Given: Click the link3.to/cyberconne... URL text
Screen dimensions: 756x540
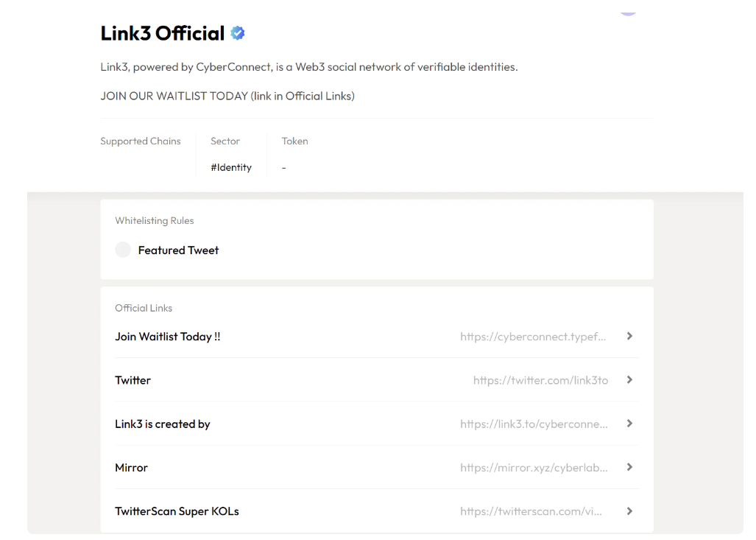Looking at the screenshot, I should [534, 424].
